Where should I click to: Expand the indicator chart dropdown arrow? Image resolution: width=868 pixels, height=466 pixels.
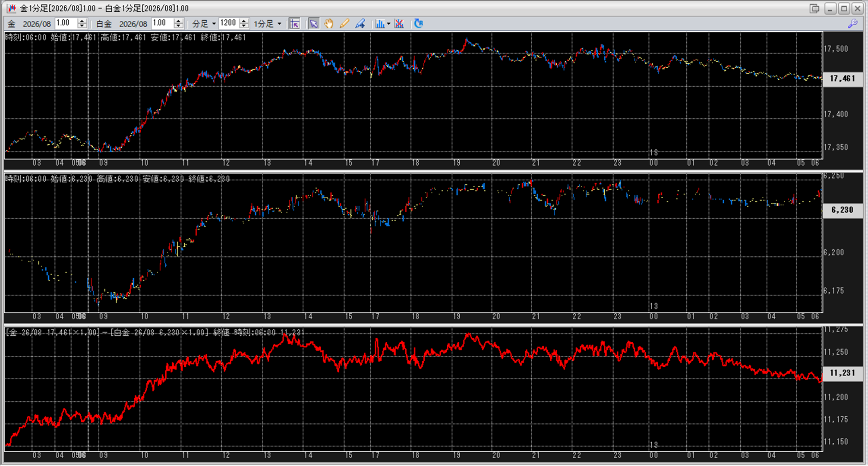[x=389, y=24]
